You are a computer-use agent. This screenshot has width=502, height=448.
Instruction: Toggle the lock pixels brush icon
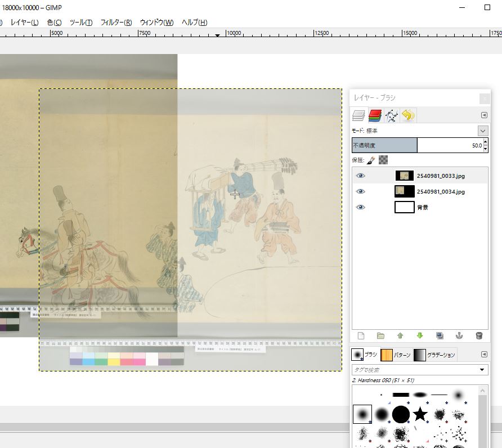[371, 160]
